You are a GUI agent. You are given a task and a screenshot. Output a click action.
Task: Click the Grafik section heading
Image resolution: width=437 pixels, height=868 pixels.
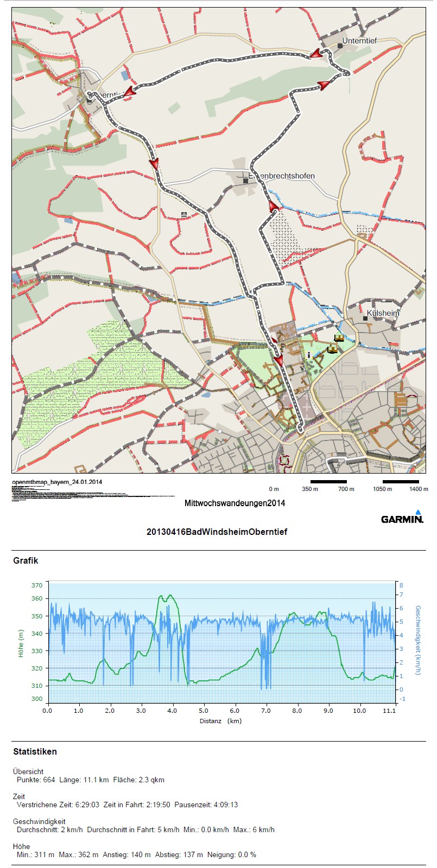point(26,561)
